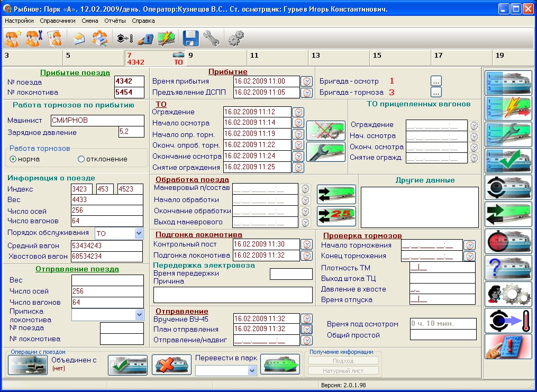Click the Вес field under Отправление поезда

pos(107,280)
